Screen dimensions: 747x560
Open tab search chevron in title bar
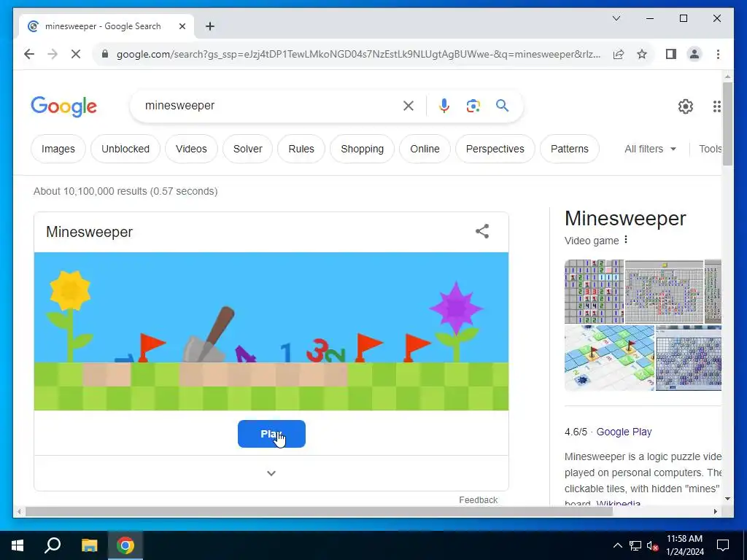[x=616, y=18]
